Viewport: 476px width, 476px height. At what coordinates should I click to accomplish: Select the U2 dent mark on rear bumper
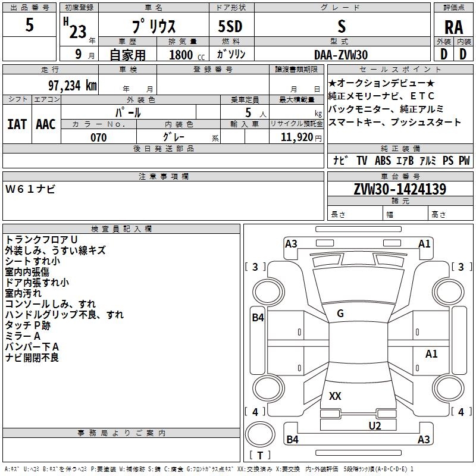(374, 425)
